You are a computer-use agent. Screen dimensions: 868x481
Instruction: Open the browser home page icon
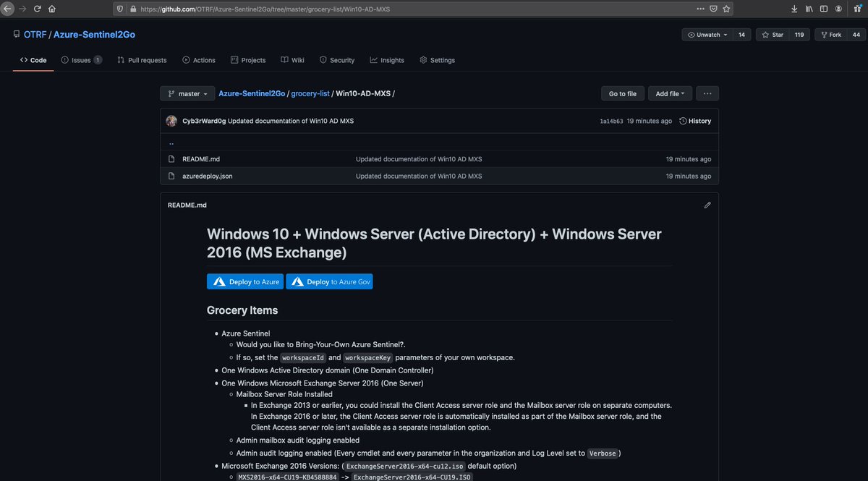(x=53, y=9)
